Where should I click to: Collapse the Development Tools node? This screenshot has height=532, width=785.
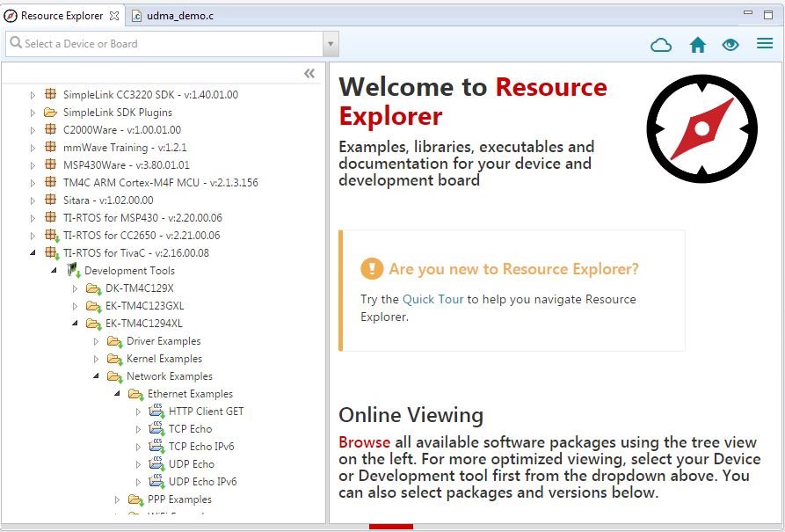coord(54,270)
